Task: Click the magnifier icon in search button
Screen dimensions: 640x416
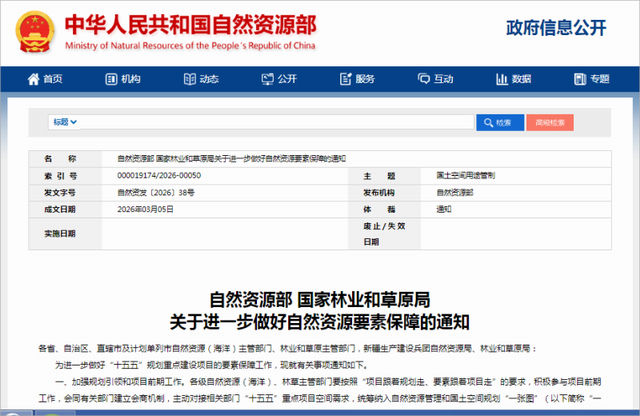Action: tap(488, 122)
